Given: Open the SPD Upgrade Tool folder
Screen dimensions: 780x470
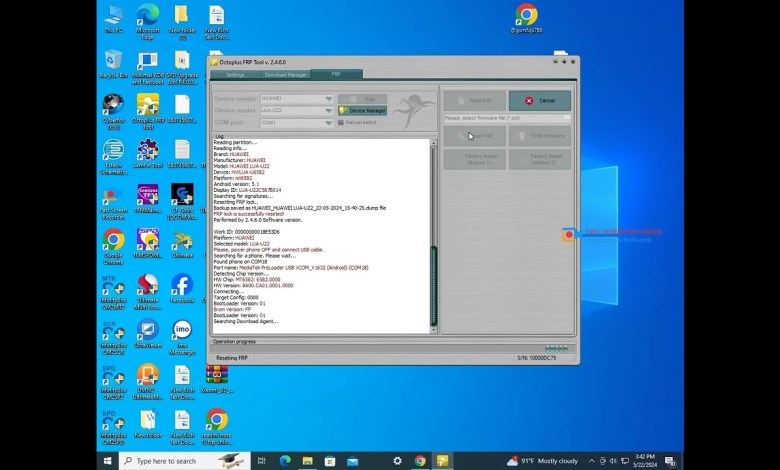Looking at the screenshot, I should coord(182,68).
